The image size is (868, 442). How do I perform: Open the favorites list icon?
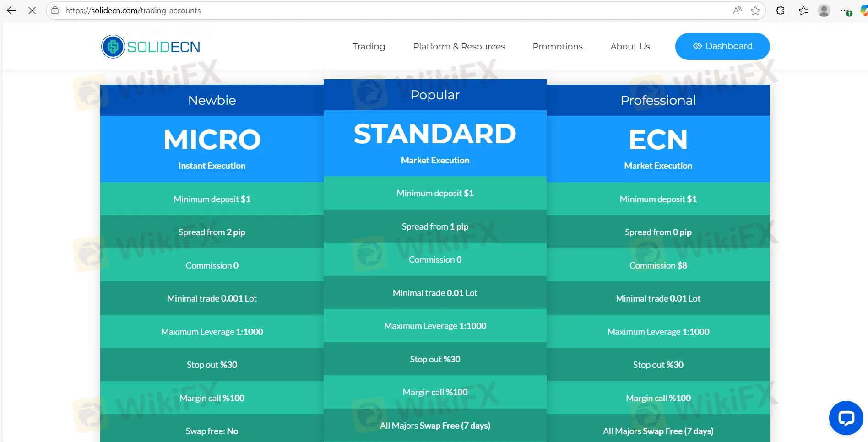(803, 11)
